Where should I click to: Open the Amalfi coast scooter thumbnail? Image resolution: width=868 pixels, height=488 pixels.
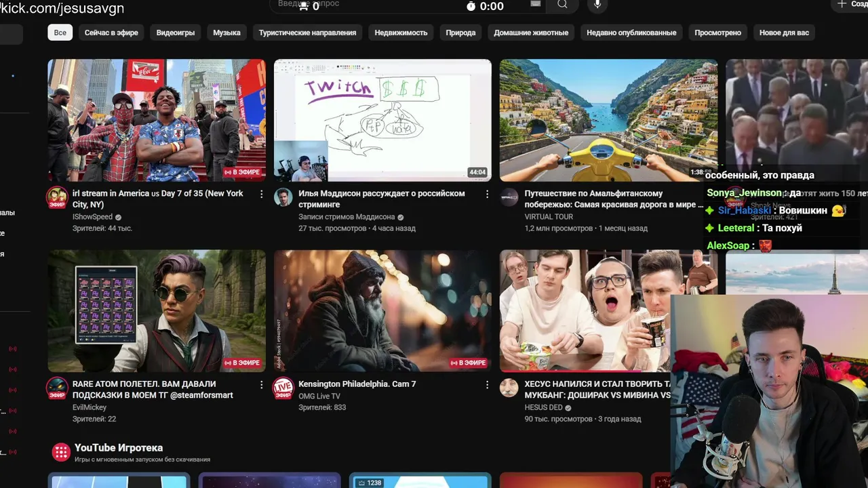point(608,120)
